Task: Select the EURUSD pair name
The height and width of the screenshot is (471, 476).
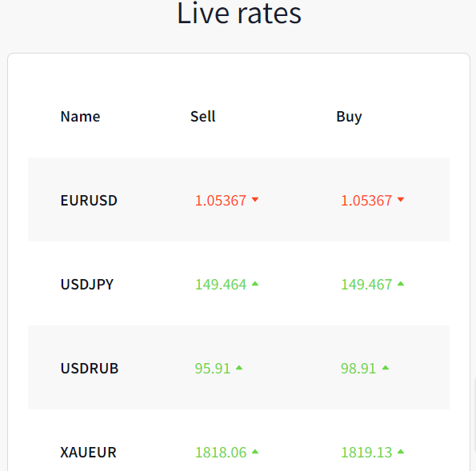Action: coord(89,200)
